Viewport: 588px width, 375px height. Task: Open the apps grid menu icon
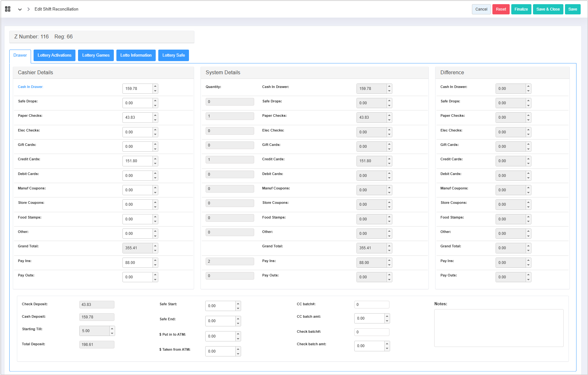[8, 9]
